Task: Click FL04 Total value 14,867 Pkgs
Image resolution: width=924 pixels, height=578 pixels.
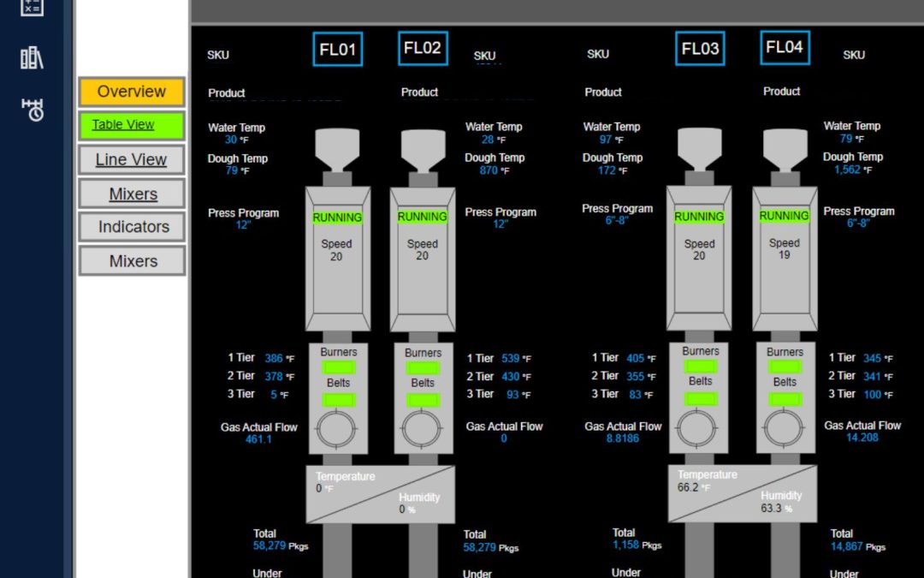Action: [x=858, y=546]
